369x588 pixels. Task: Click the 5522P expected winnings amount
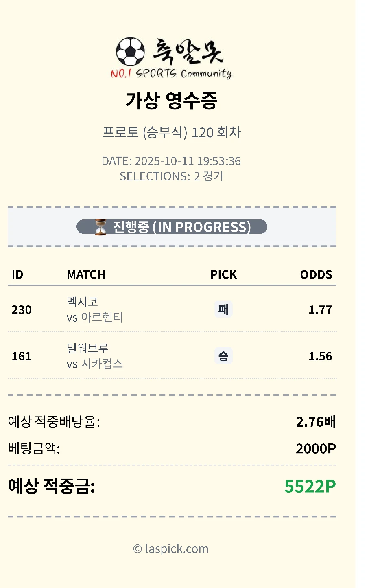pos(310,486)
